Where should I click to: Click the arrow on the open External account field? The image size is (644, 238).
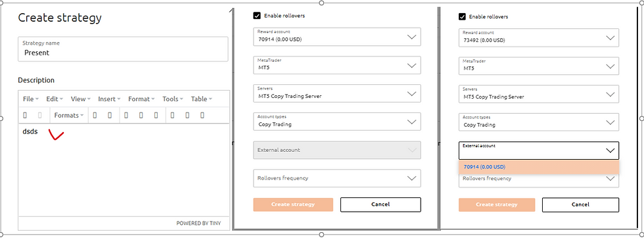coord(610,150)
